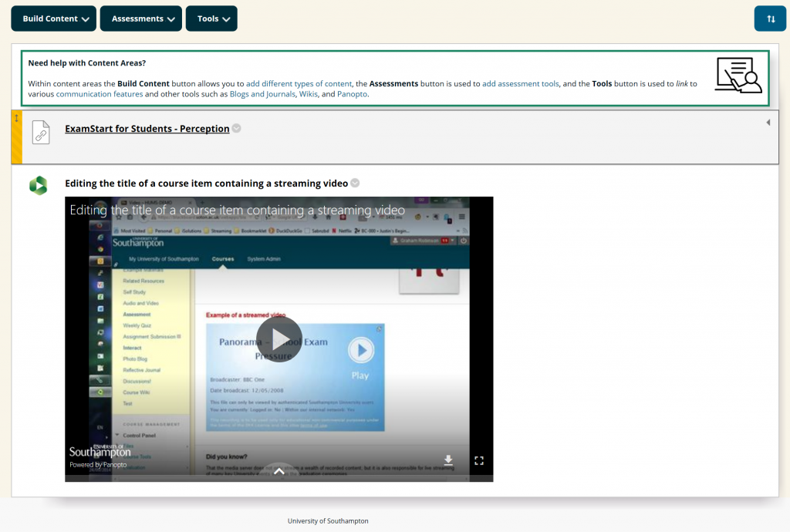
Task: Click the green Panopto item icon
Action: [x=39, y=185]
